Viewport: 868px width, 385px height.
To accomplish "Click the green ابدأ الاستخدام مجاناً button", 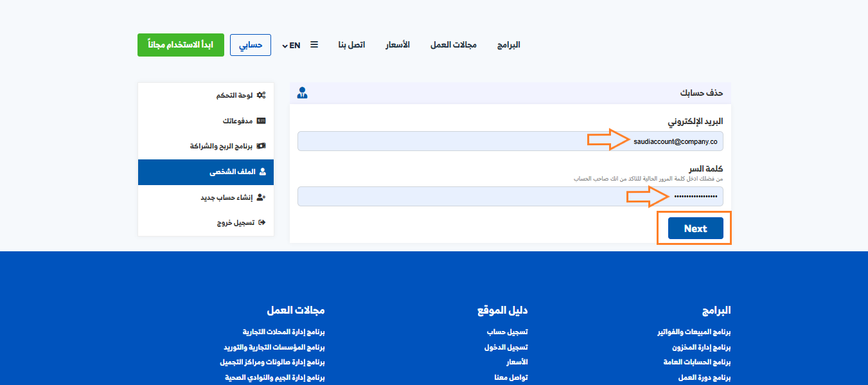I will point(181,45).
